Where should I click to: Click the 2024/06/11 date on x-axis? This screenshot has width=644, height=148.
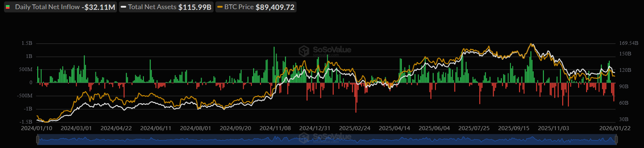click(x=156, y=128)
